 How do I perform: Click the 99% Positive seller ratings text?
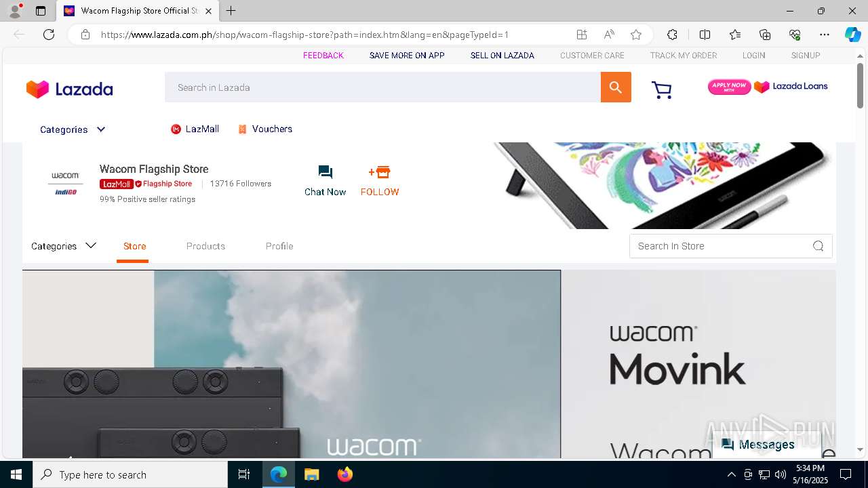(x=147, y=199)
